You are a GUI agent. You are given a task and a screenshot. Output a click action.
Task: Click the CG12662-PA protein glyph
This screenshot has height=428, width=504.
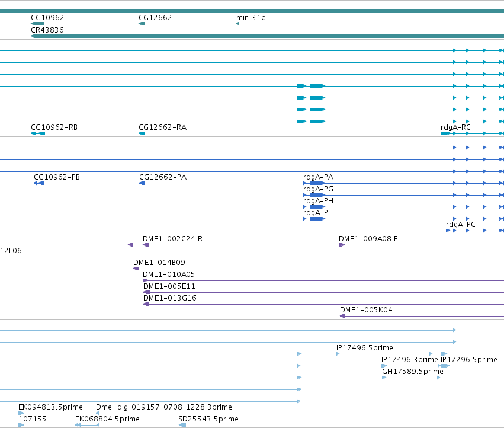click(x=142, y=183)
